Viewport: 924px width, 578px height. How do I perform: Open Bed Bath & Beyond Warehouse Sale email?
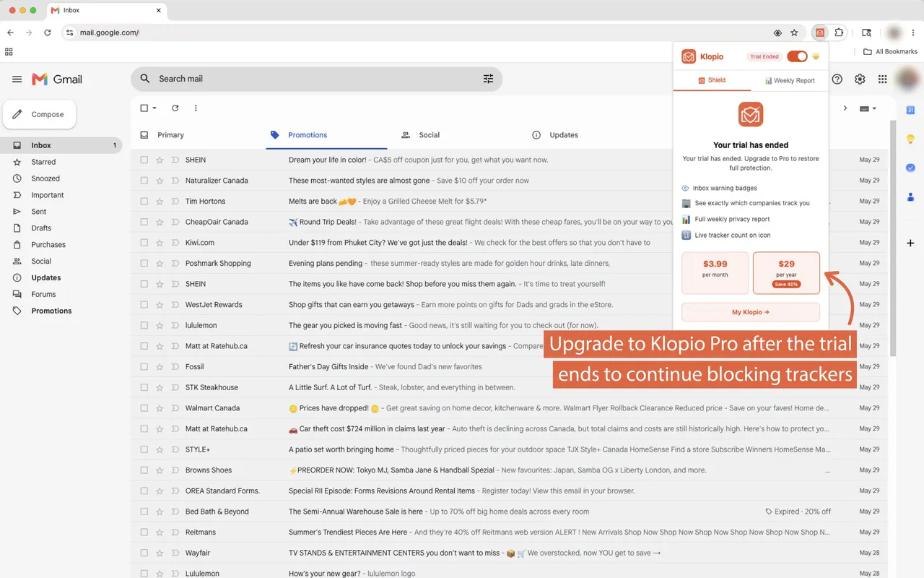coord(509,512)
